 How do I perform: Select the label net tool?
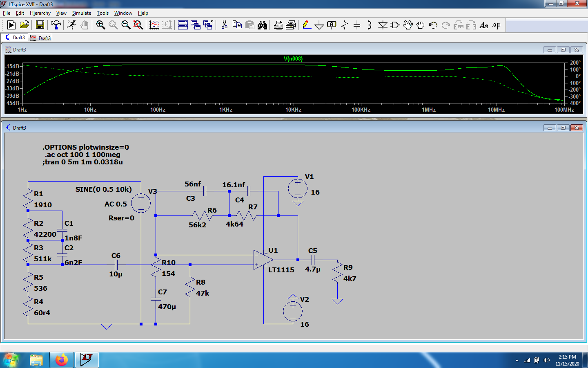coord(332,25)
